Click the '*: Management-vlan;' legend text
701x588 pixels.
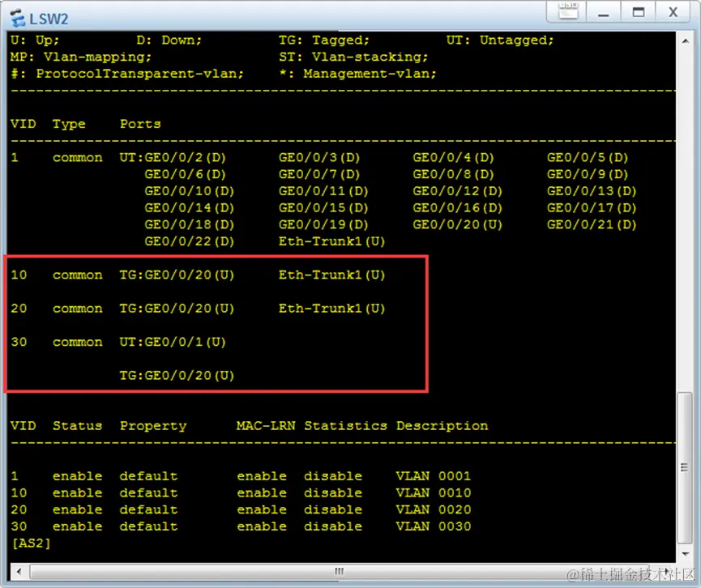pyautogui.click(x=357, y=74)
